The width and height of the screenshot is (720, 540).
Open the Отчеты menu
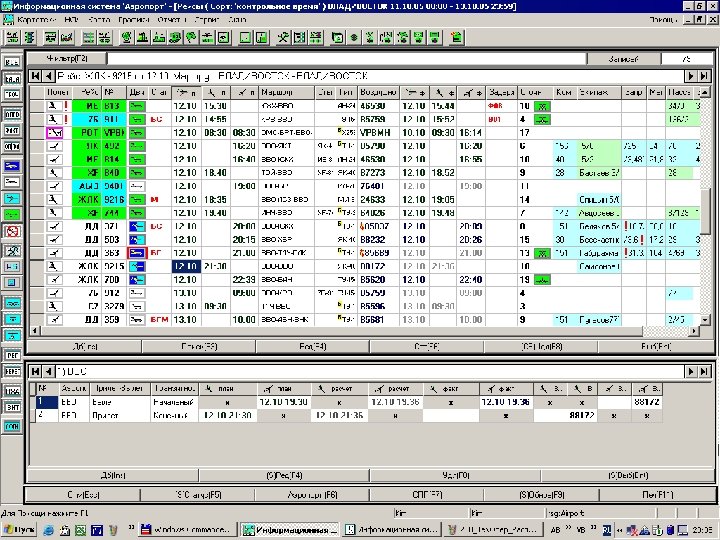[x=172, y=20]
